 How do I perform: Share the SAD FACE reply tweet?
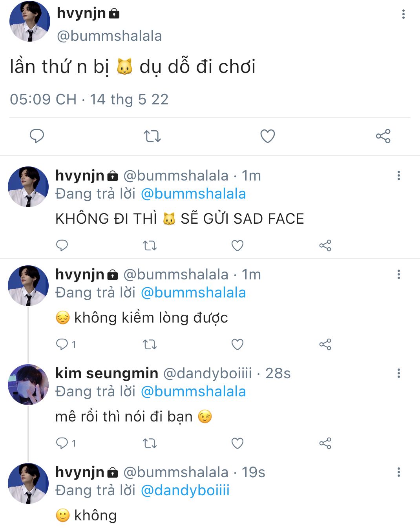coord(325,246)
